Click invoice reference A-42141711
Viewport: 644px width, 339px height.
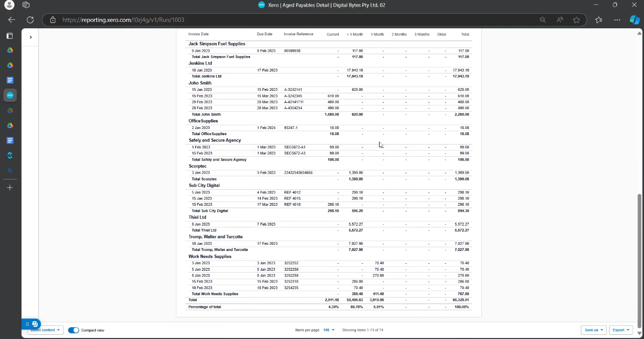coord(294,102)
